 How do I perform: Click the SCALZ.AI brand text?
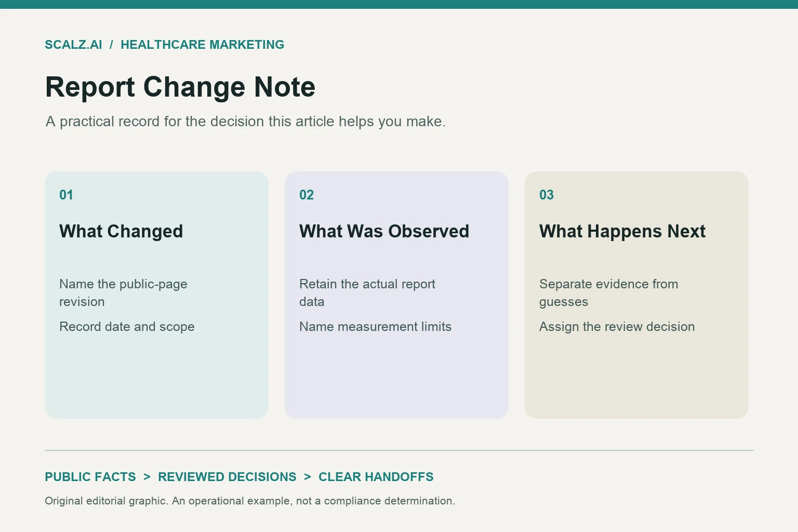[73, 45]
